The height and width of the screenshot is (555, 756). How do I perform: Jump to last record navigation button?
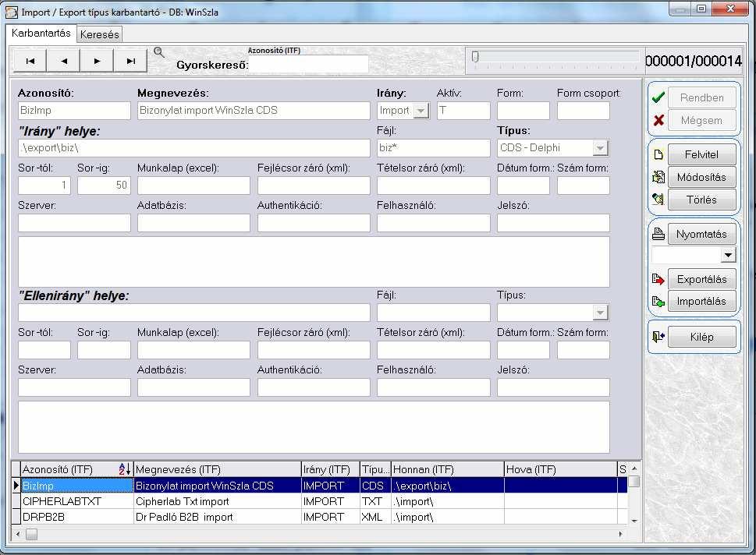click(x=130, y=61)
